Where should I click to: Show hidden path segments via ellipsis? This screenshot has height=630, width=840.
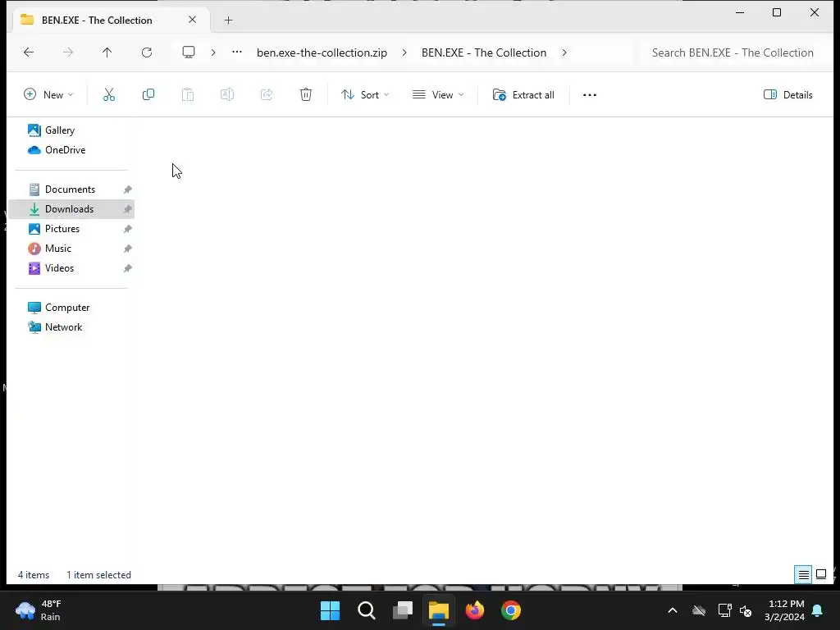pyautogui.click(x=237, y=52)
